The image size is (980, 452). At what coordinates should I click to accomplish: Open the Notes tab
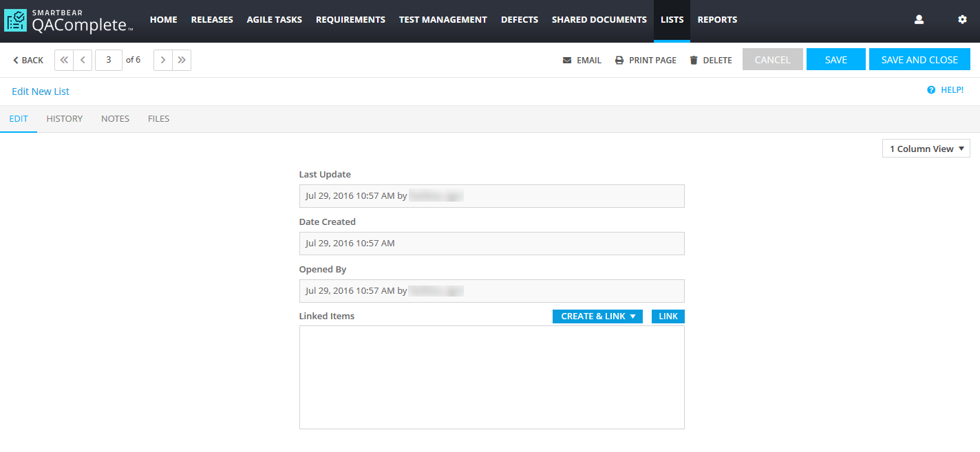[x=115, y=119]
